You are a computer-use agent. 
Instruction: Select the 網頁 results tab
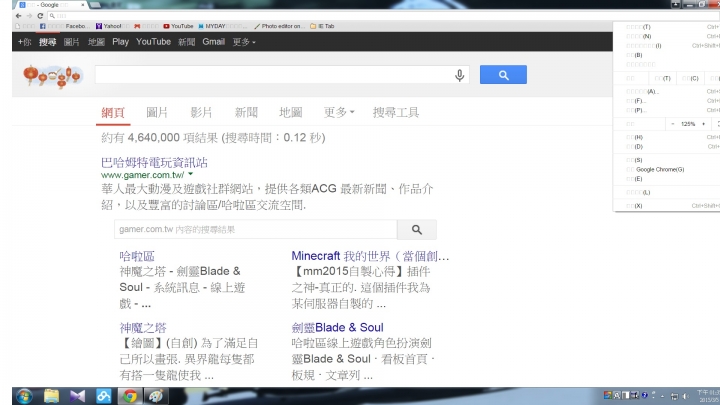point(113,112)
